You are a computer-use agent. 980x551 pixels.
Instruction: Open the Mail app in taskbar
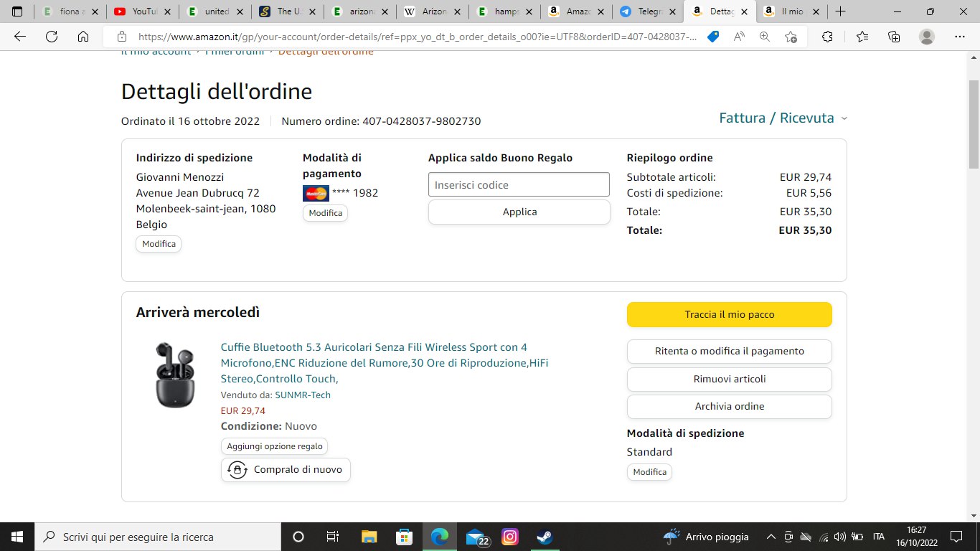(476, 537)
